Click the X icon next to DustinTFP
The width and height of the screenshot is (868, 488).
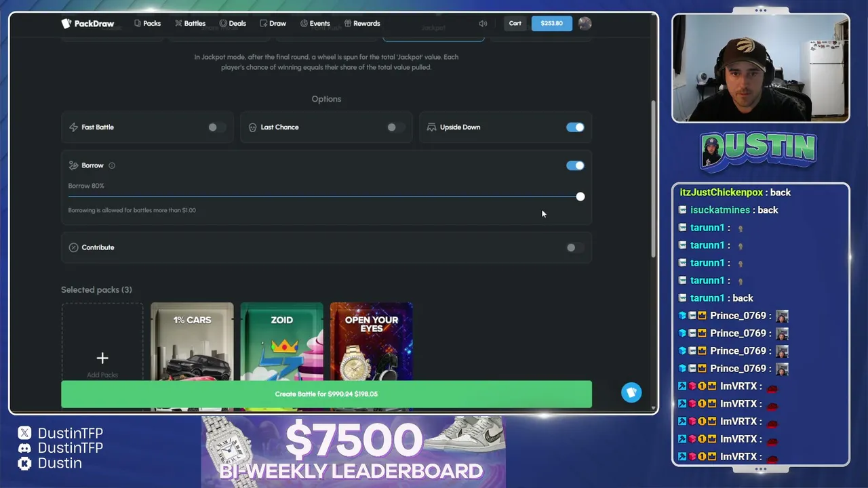point(24,432)
